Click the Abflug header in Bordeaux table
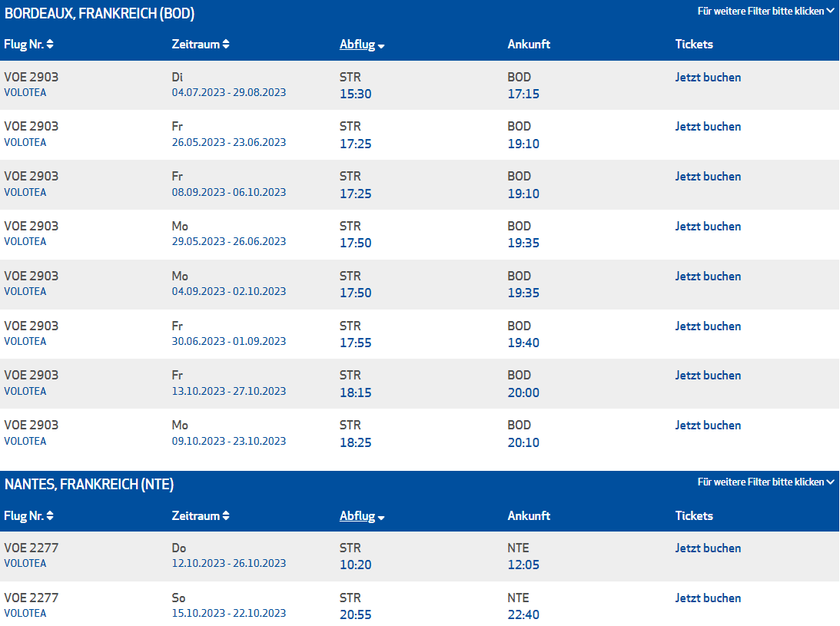 (x=357, y=45)
